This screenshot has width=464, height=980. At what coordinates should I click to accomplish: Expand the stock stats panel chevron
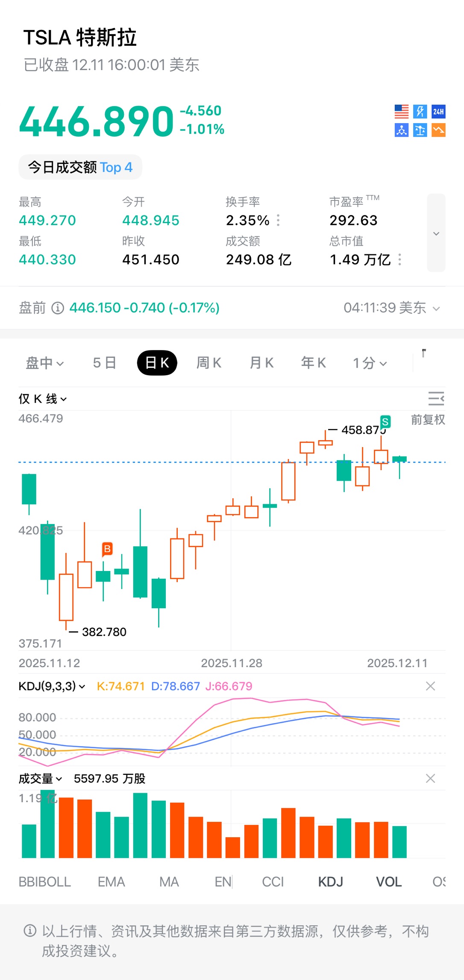tap(436, 233)
